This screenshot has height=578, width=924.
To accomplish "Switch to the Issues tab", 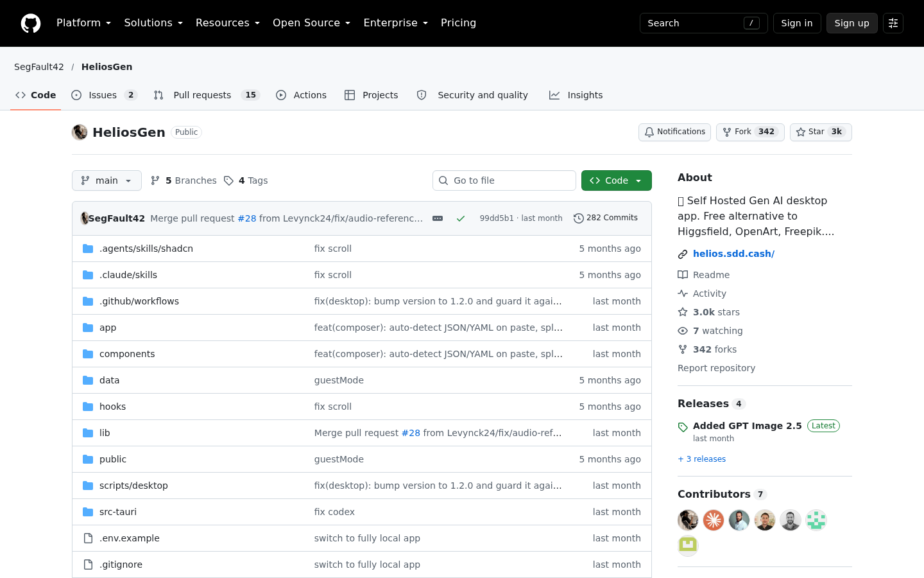I will [105, 95].
